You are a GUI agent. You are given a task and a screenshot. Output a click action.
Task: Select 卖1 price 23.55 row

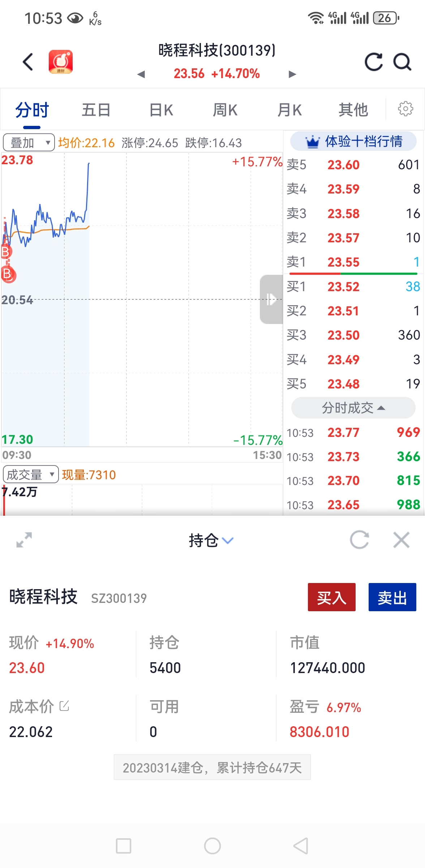click(353, 262)
